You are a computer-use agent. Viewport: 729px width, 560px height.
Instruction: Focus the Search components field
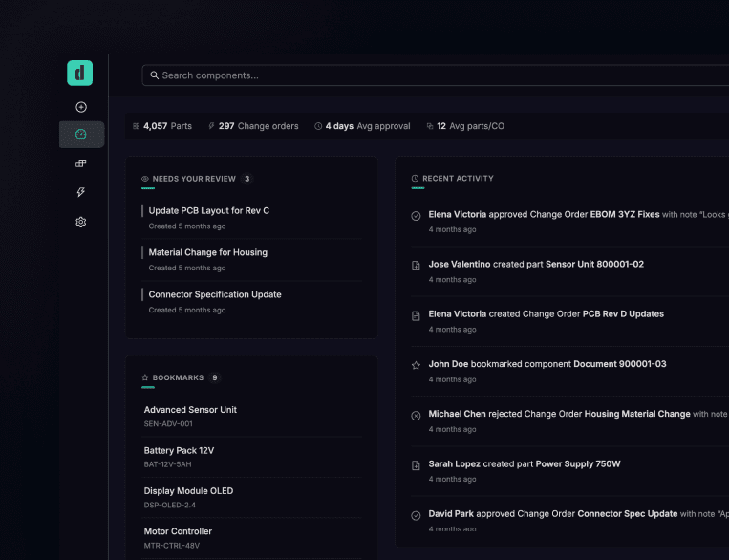(430, 75)
